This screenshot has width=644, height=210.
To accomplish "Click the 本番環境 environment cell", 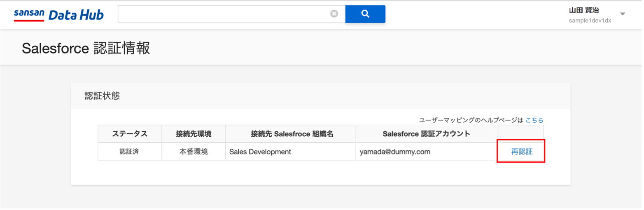I will pyautogui.click(x=194, y=152).
